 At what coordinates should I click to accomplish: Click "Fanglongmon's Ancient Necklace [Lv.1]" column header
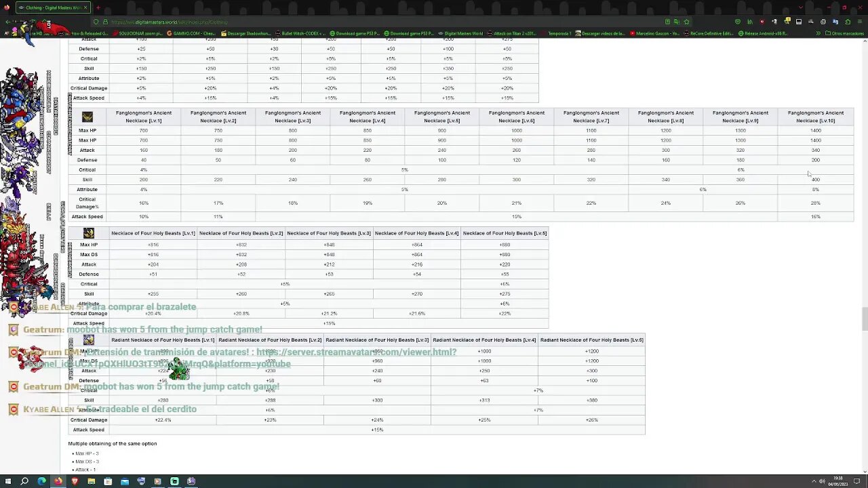144,117
